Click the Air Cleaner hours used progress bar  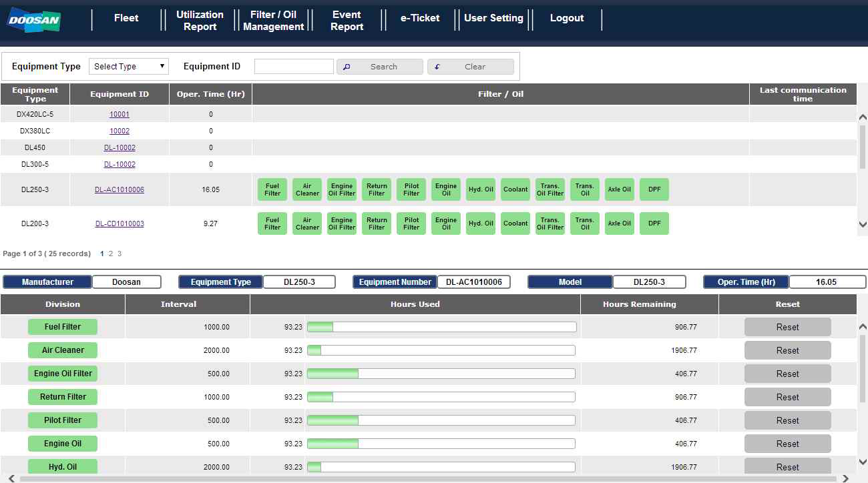click(441, 350)
